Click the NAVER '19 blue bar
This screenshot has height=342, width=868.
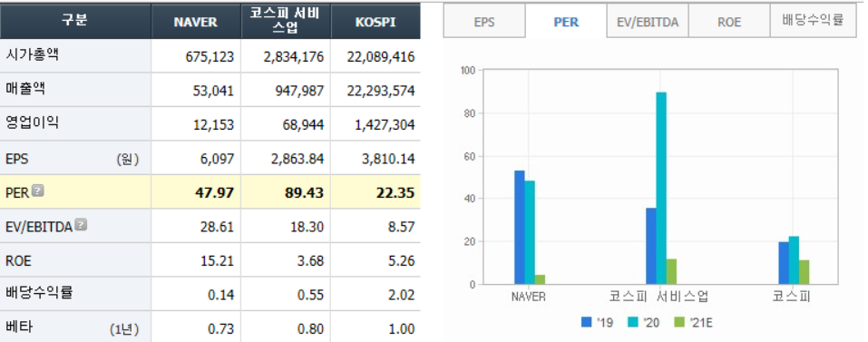pyautogui.click(x=519, y=228)
